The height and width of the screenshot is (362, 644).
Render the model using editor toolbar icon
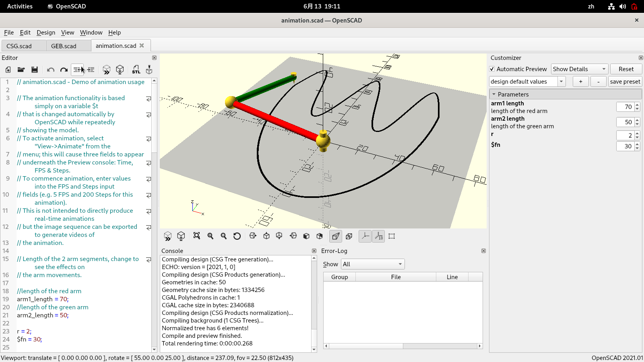click(x=120, y=70)
